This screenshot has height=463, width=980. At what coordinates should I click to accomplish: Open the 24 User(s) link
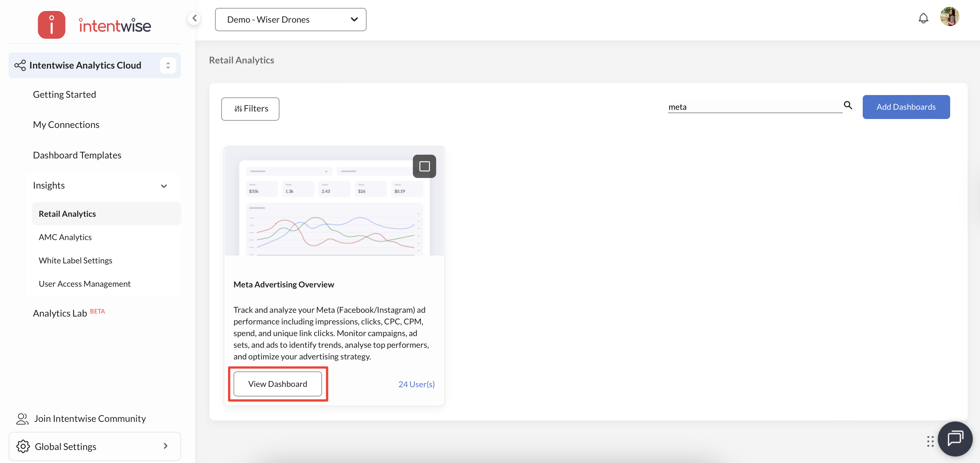click(x=416, y=384)
